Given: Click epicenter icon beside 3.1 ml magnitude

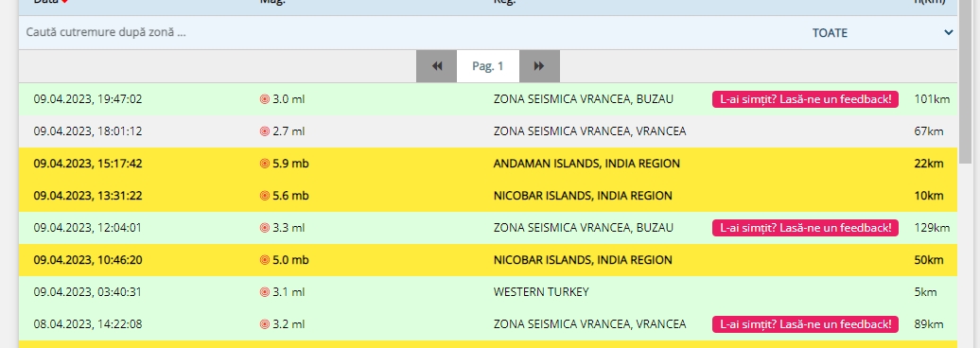Looking at the screenshot, I should [x=264, y=292].
